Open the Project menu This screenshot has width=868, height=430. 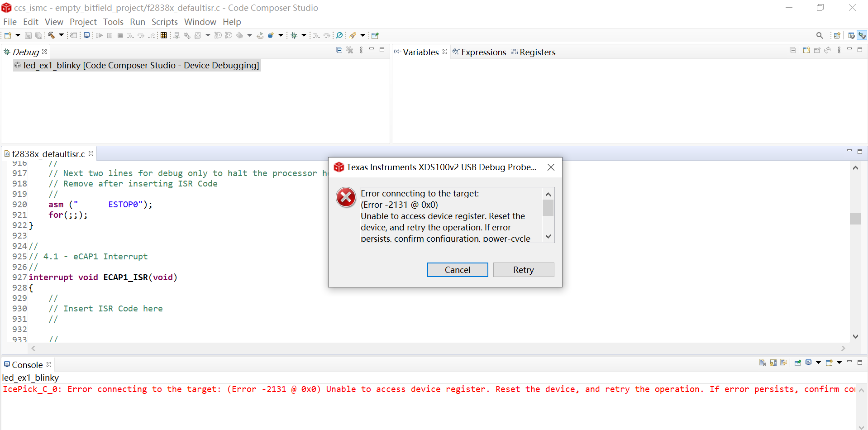coord(83,22)
